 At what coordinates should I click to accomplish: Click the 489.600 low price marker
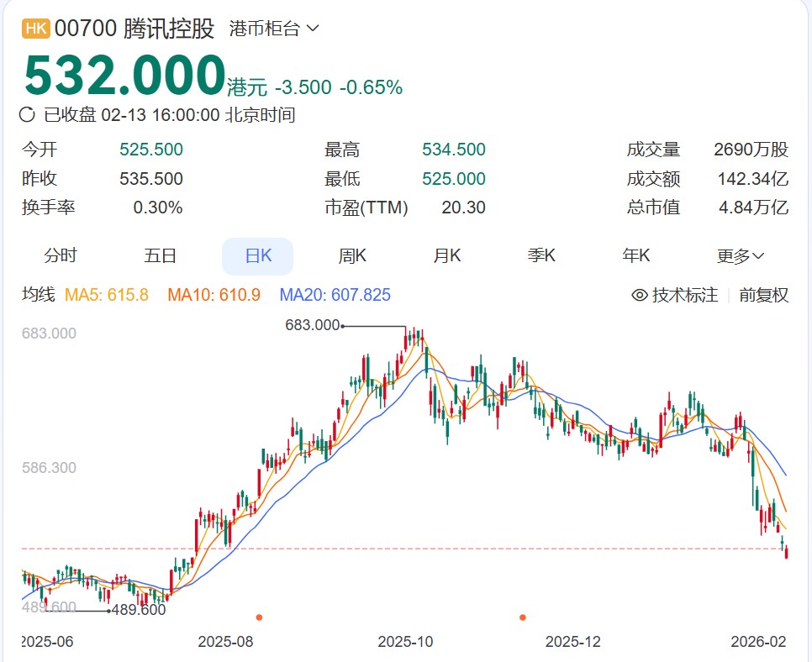click(x=139, y=610)
